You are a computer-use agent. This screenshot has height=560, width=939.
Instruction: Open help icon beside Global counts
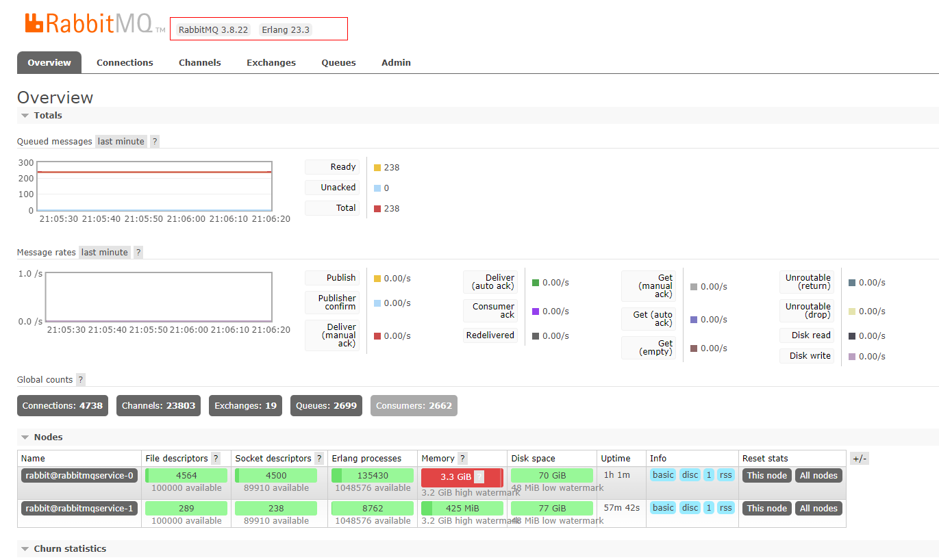pyautogui.click(x=81, y=379)
